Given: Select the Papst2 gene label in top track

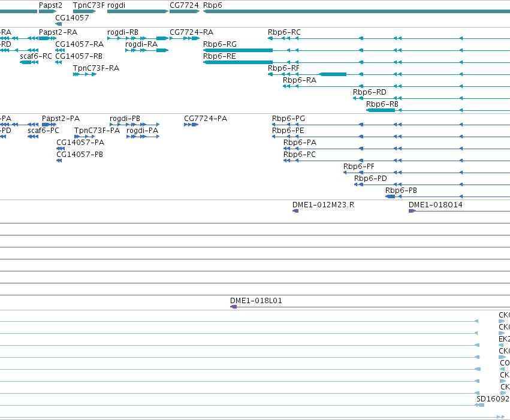Looking at the screenshot, I should coord(50,5).
